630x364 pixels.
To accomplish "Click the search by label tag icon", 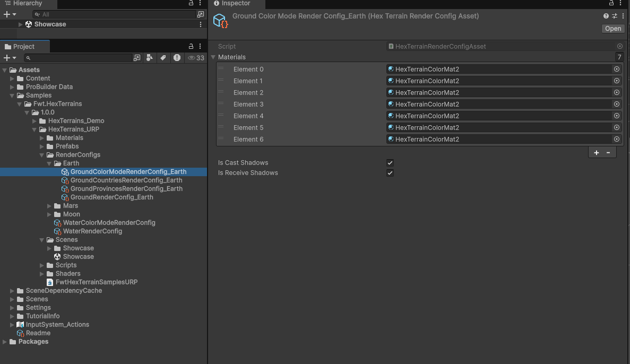I will coord(163,58).
